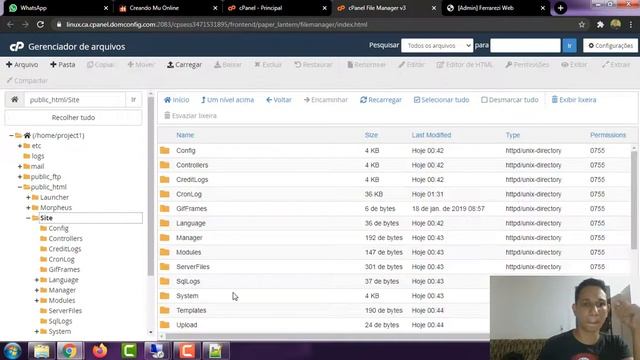This screenshot has width=640, height=360.
Task: Click the Ir button next to path field
Action: 133,100
